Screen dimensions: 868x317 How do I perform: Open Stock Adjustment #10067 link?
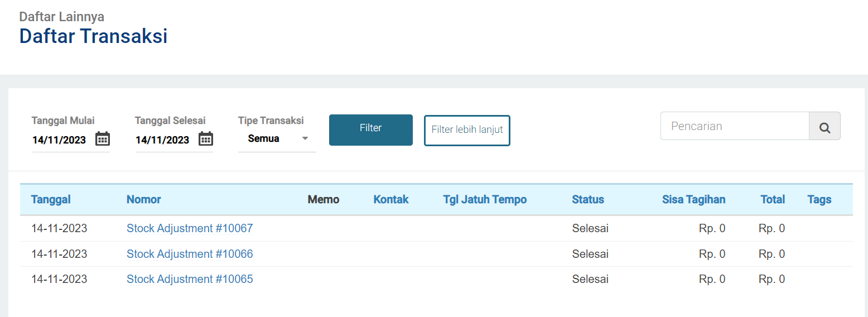(x=190, y=228)
